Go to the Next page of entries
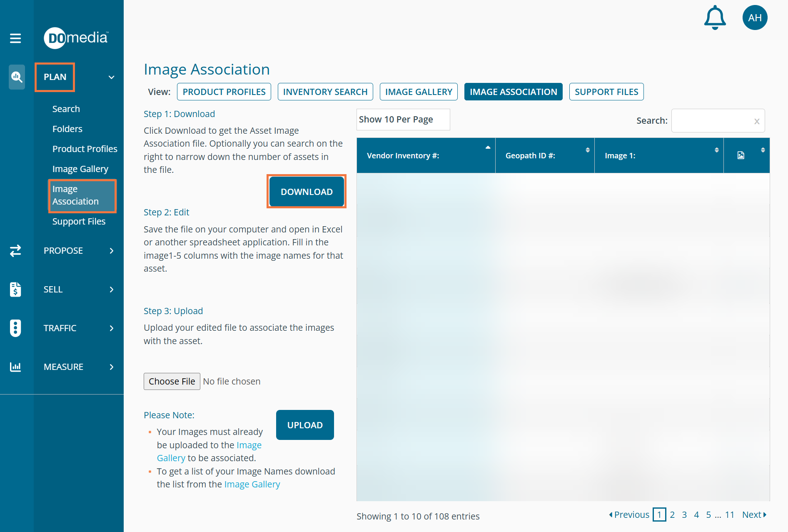 (754, 515)
